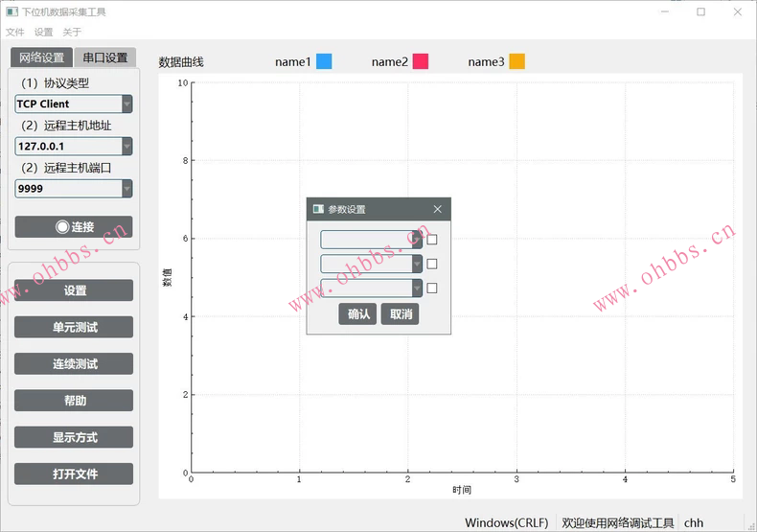Click the 显示方式 button
757x532 pixels.
(74, 437)
